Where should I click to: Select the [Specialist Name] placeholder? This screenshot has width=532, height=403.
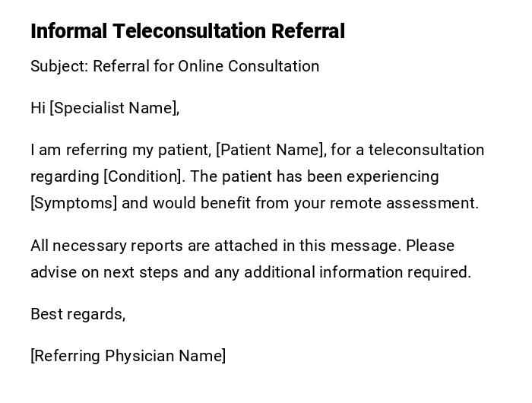[x=114, y=108]
